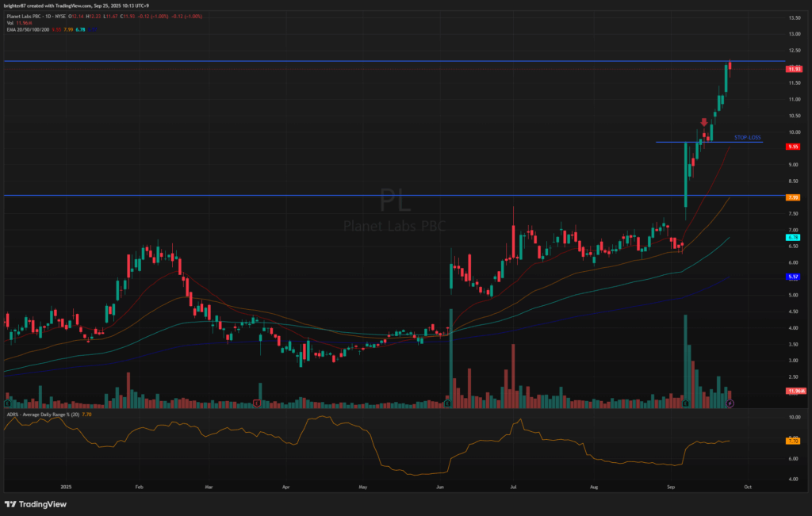Viewport: 812px width, 516px height.
Task: Click the cyan 6.78 tag on price axis
Action: click(793, 237)
